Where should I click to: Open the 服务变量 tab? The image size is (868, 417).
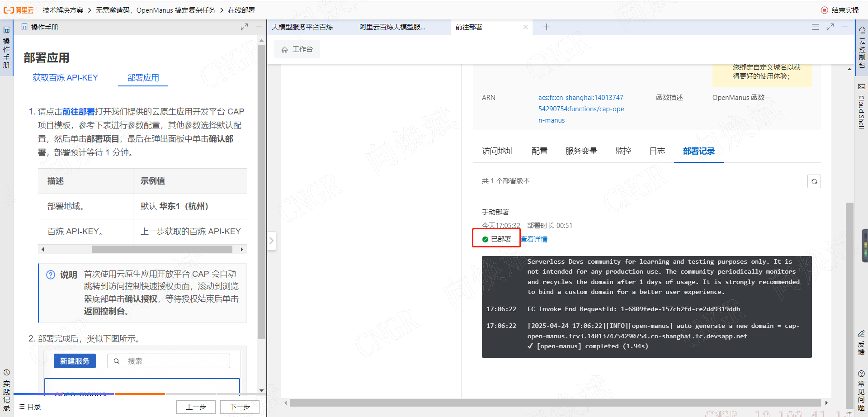[581, 151]
